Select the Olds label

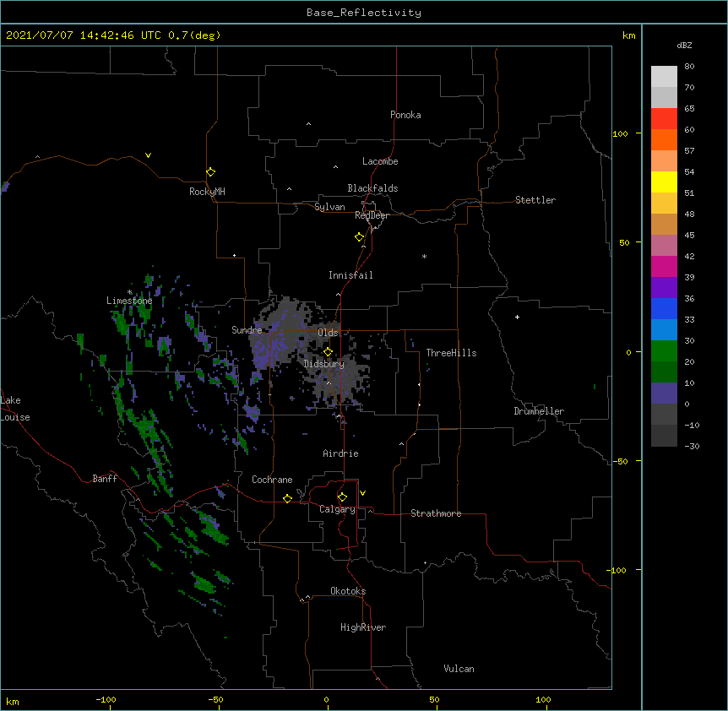tap(328, 333)
